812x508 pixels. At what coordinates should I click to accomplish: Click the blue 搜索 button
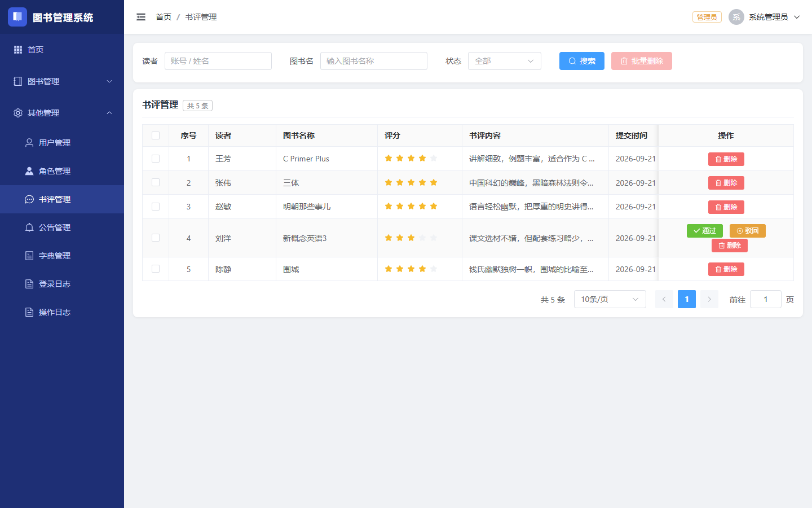pos(582,61)
